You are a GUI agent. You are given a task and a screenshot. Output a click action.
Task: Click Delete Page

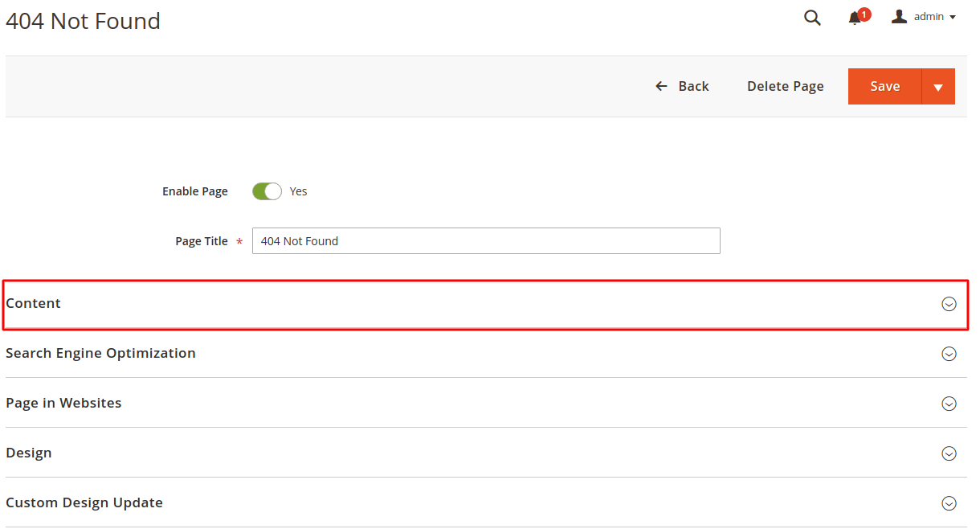coord(786,86)
